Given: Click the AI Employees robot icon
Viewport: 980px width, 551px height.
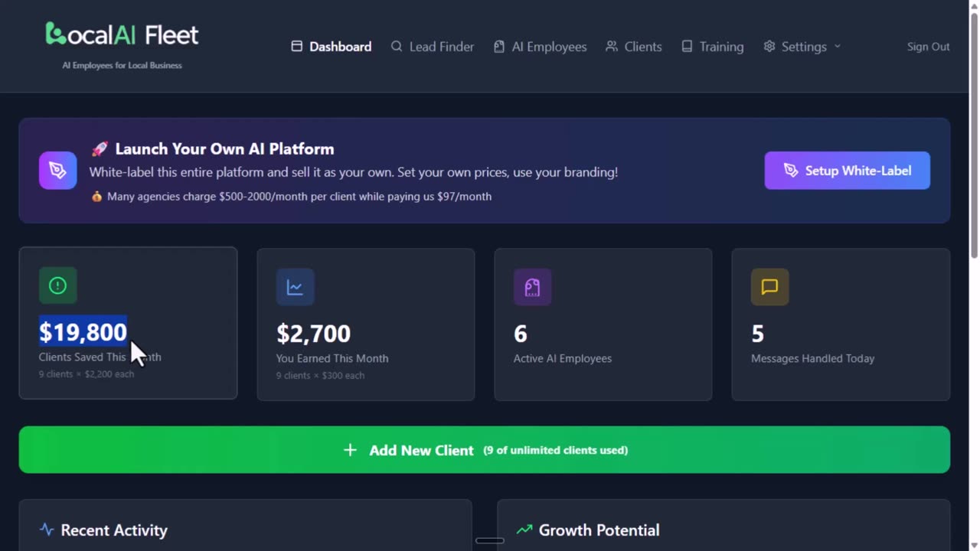Looking at the screenshot, I should coord(499,47).
